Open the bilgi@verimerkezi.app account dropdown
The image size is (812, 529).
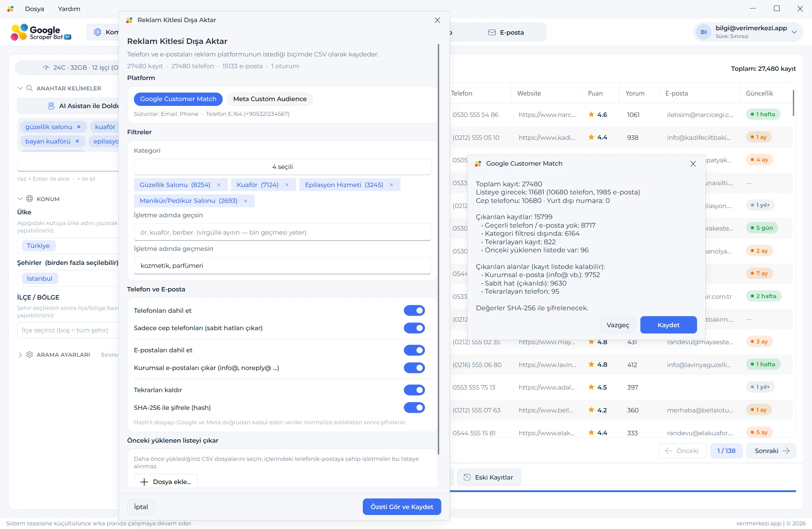[x=748, y=32]
